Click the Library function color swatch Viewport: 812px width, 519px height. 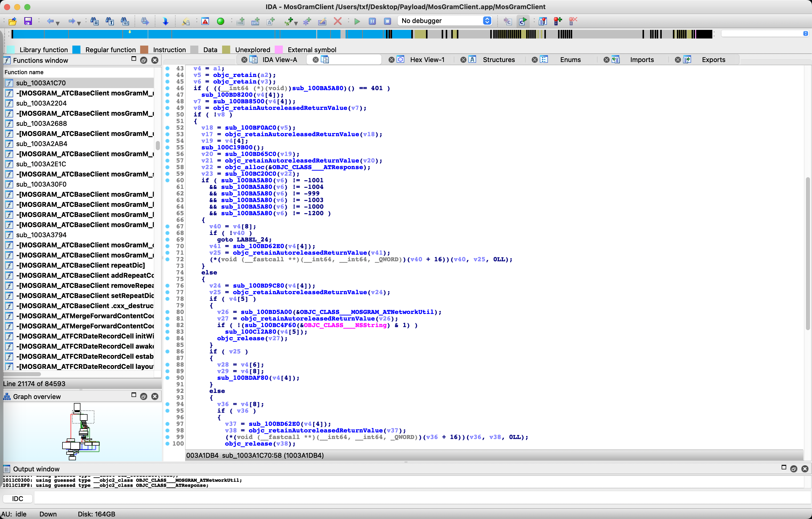point(10,50)
